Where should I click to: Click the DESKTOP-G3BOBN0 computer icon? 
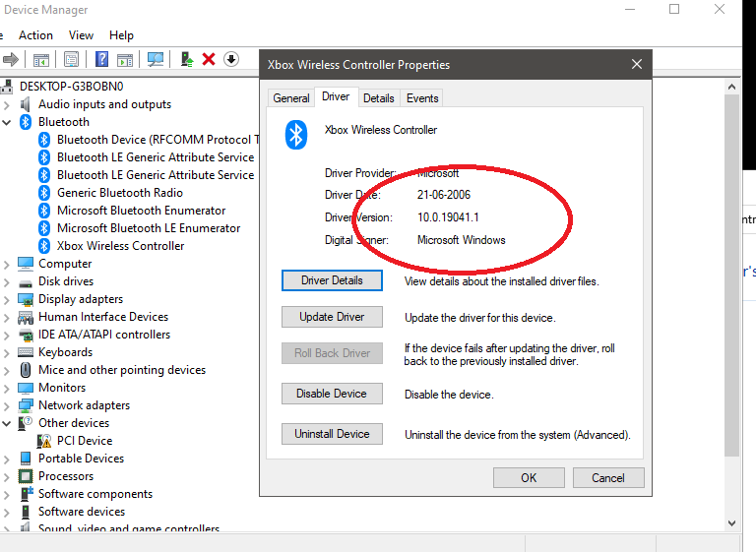7,87
